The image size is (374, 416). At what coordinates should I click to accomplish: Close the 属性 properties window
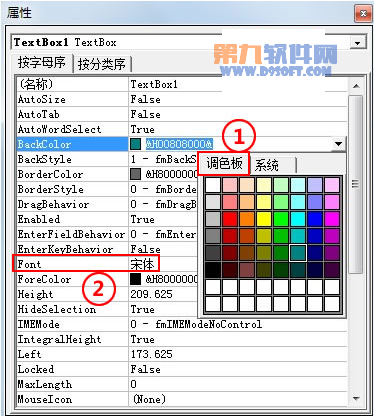click(x=363, y=14)
